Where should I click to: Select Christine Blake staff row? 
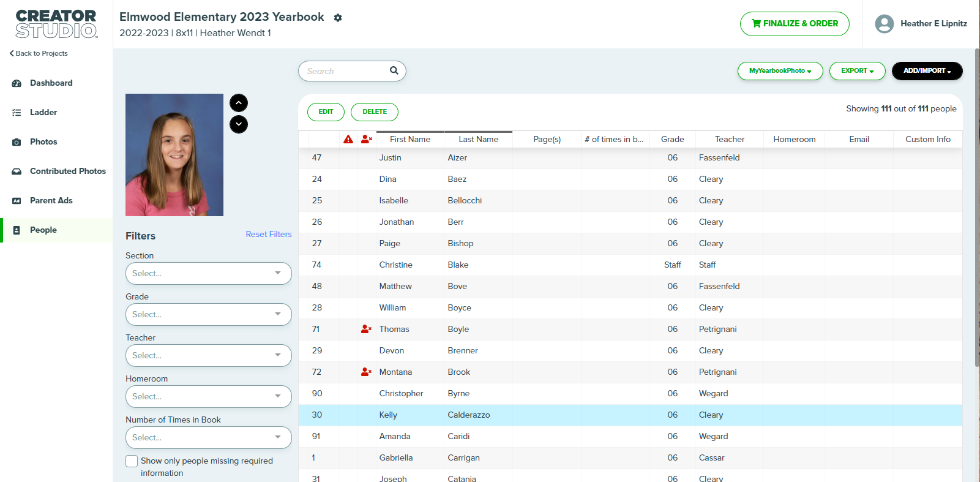630,265
